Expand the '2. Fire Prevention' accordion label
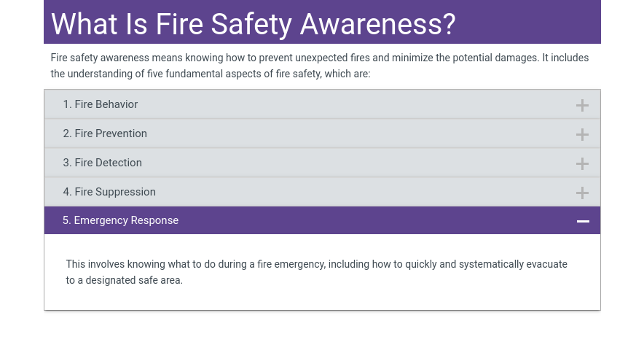This screenshot has height=356, width=644. pyautogui.click(x=105, y=133)
